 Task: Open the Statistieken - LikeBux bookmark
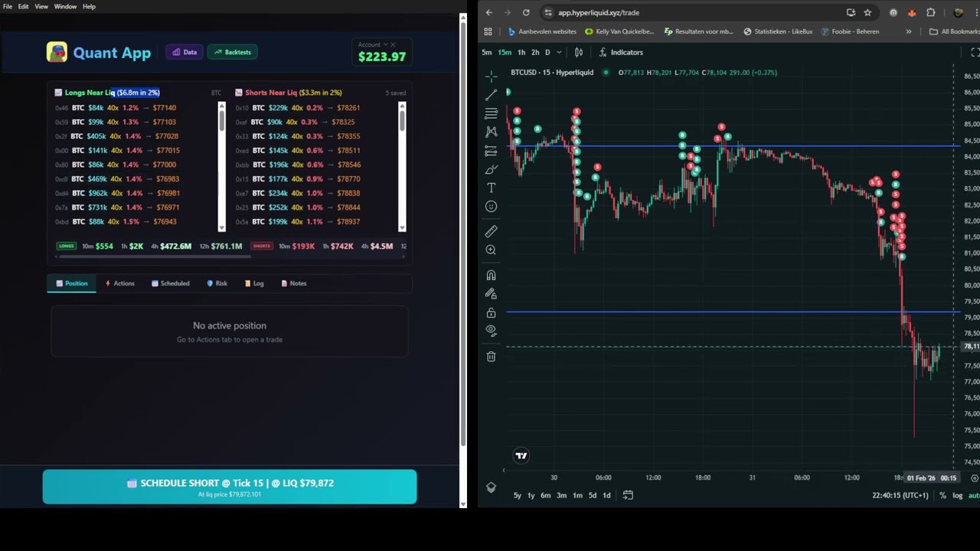pyautogui.click(x=777, y=31)
